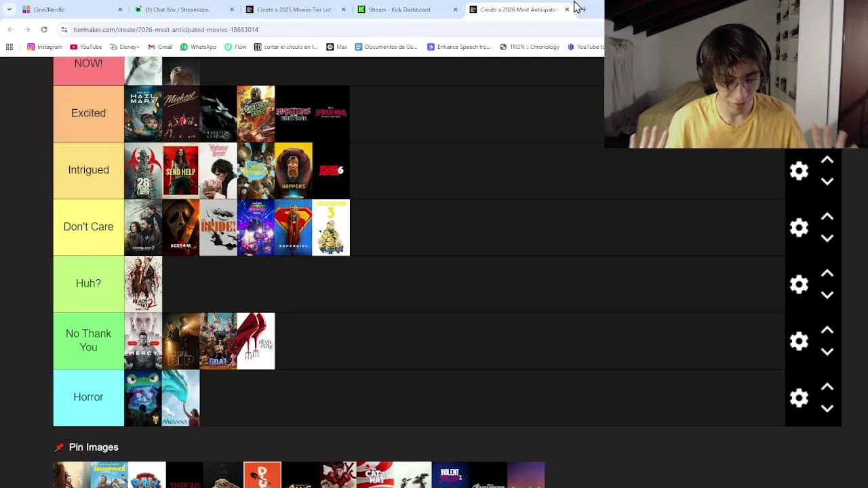Open Instagram bookmark
868x488 pixels.
click(x=45, y=47)
